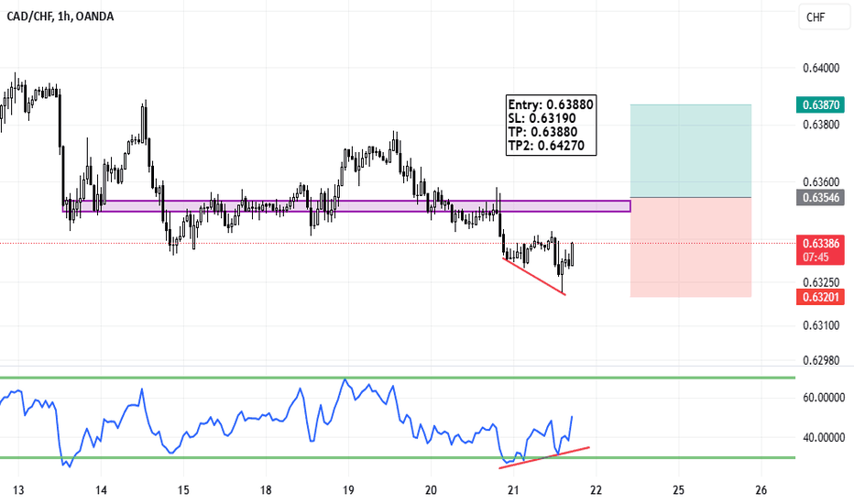Click date 13 on the time axis
This screenshot has width=854, height=504.
pos(18,490)
